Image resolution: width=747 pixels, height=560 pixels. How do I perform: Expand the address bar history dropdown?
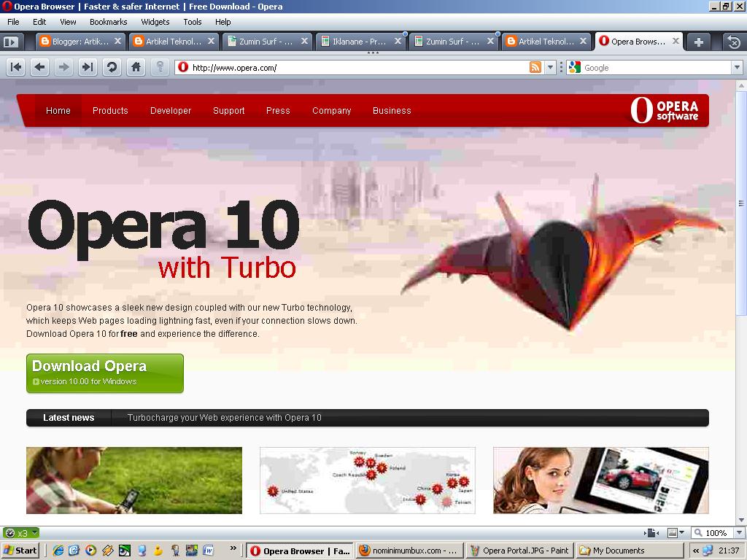pos(550,67)
